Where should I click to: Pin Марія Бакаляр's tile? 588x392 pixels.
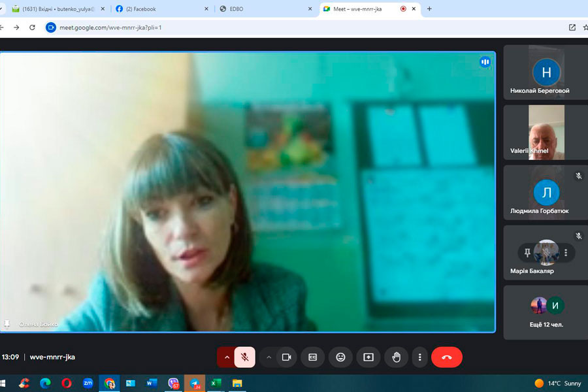[x=527, y=253]
